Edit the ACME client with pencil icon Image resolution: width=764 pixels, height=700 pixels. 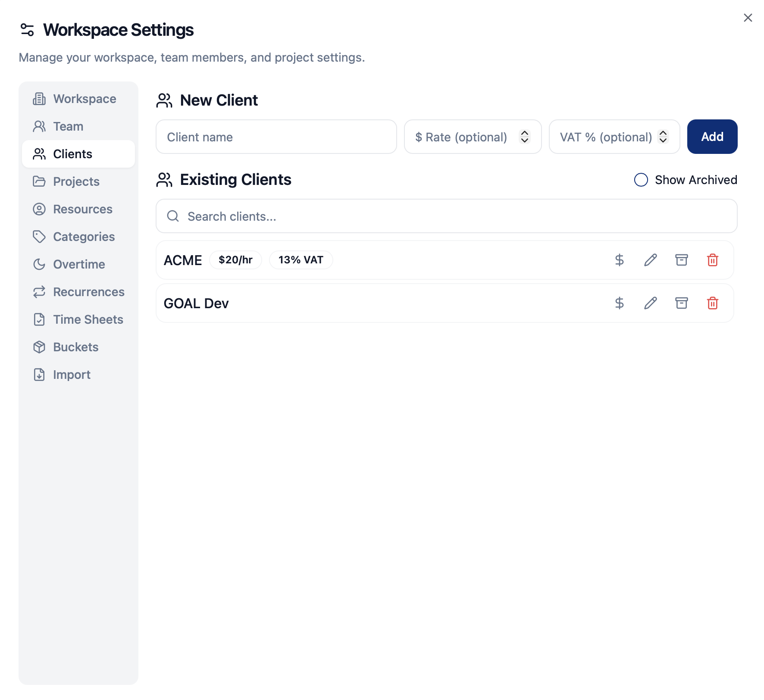coord(650,260)
